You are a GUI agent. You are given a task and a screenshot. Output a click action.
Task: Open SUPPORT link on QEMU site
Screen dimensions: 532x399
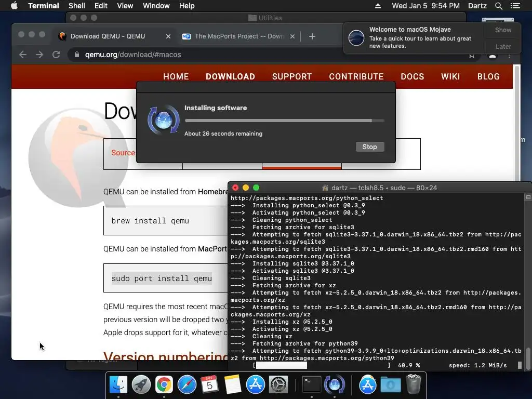(292, 77)
